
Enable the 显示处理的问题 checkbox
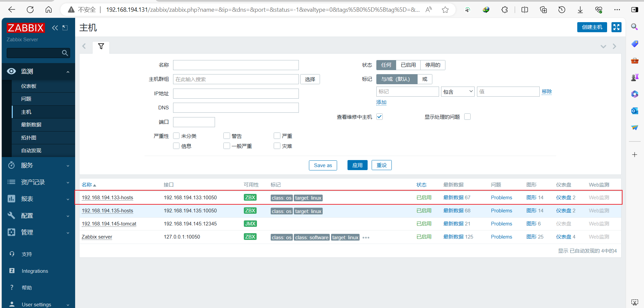pyautogui.click(x=467, y=117)
